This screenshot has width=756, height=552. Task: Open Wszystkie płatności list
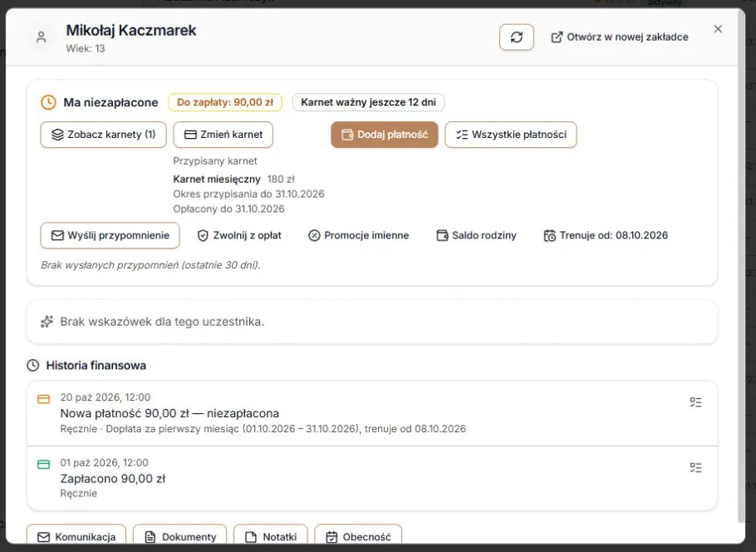click(x=511, y=135)
